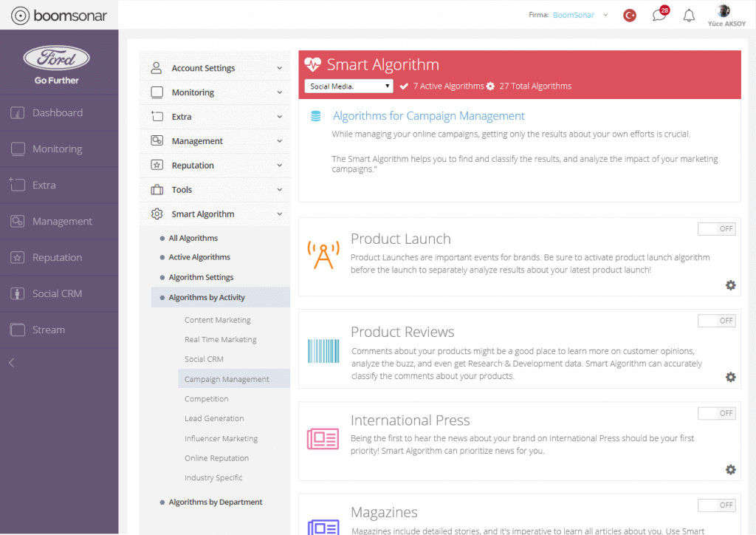Click the Social CRM person icon

click(x=18, y=294)
